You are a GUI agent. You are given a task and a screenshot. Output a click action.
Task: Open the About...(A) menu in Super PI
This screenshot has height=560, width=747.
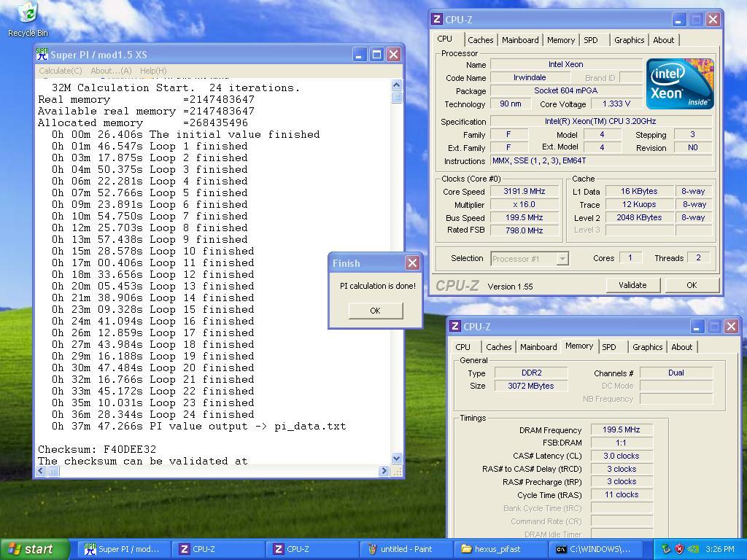(x=111, y=71)
